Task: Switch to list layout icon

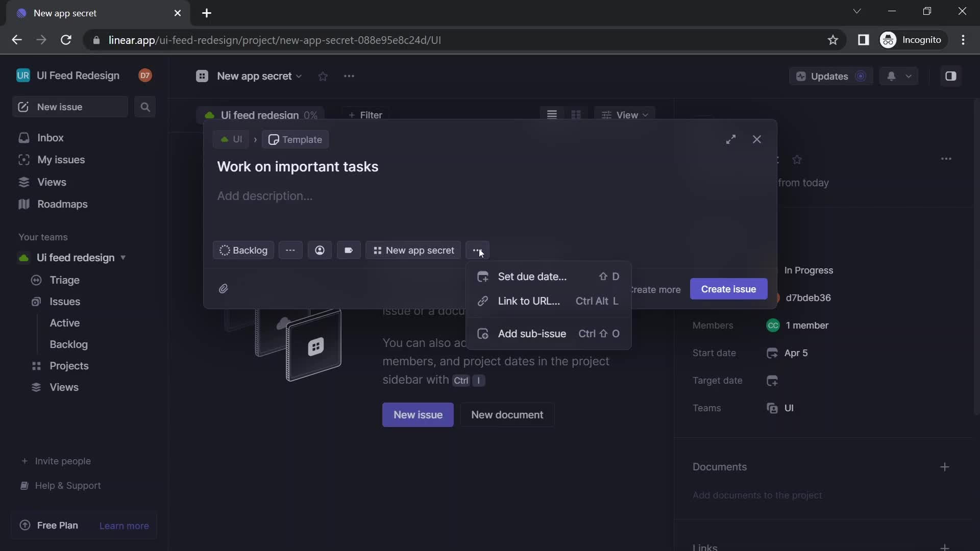Action: pos(552,115)
